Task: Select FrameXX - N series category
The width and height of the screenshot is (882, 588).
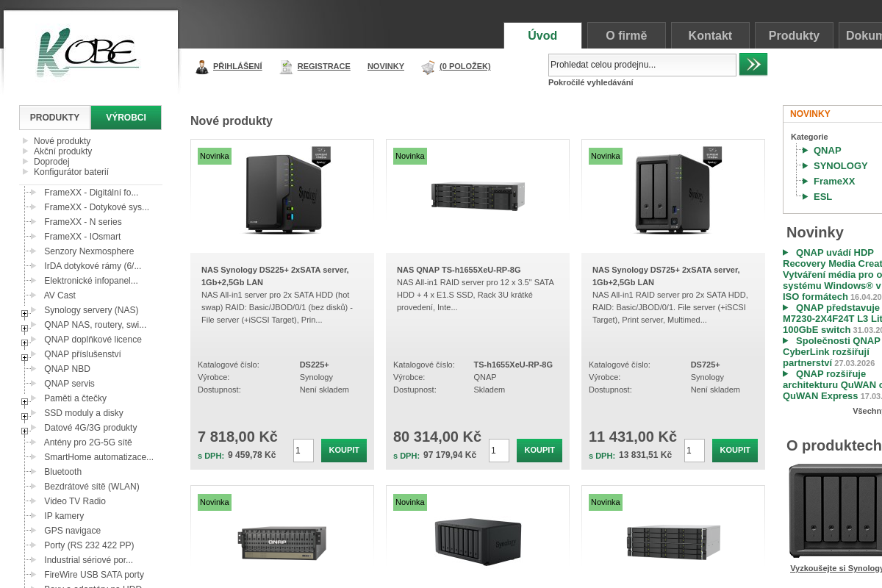Action: tap(83, 222)
